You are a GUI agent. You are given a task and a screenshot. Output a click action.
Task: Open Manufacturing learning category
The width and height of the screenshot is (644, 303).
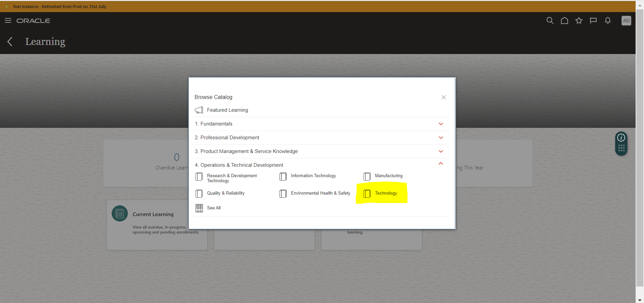click(388, 175)
